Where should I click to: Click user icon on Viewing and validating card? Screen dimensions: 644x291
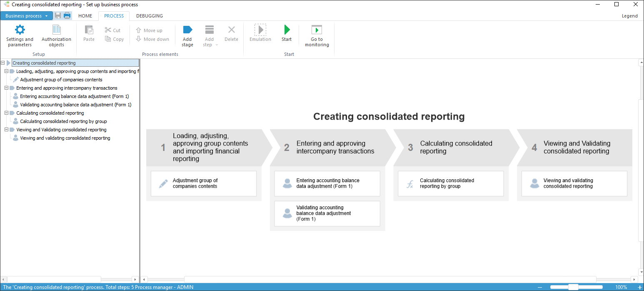(535, 183)
